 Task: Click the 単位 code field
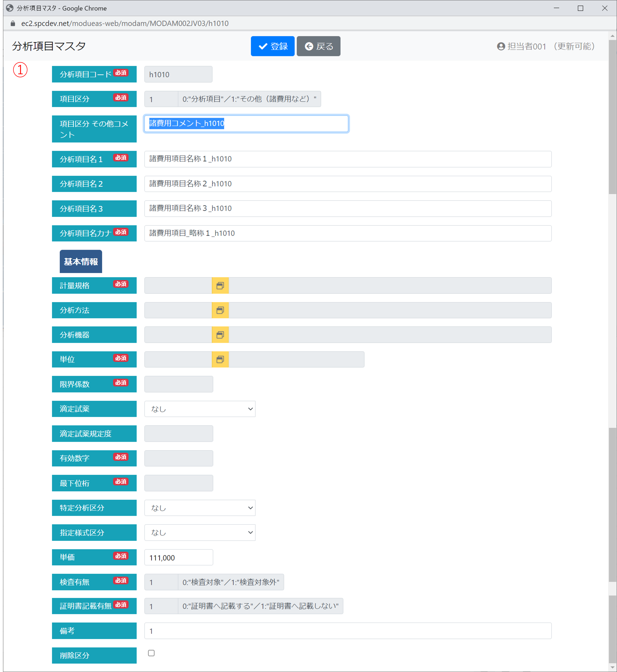click(x=178, y=359)
